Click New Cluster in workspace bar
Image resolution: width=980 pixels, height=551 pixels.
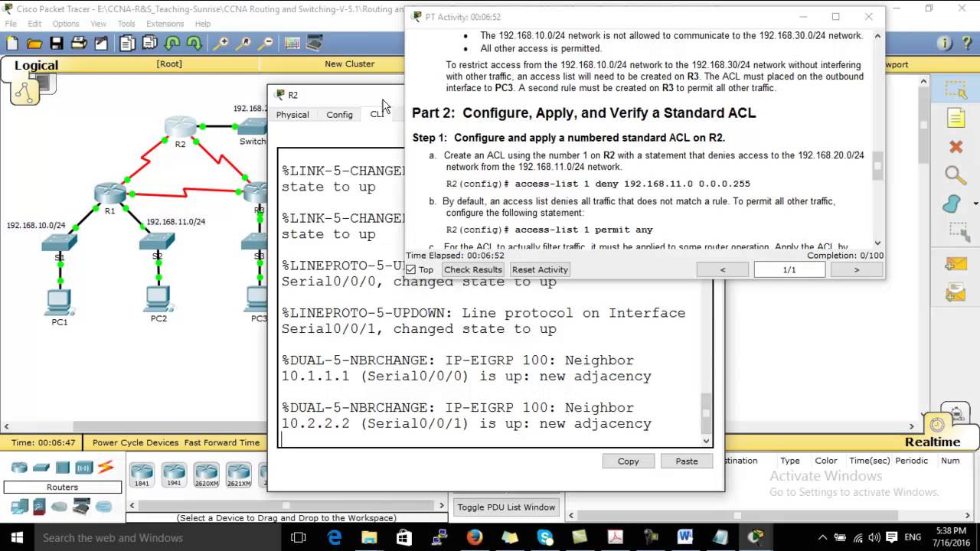tap(349, 64)
